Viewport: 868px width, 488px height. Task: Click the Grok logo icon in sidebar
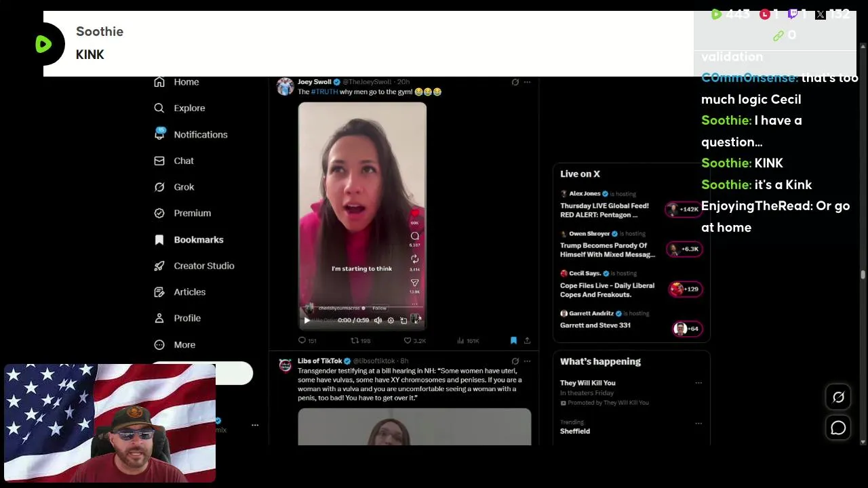[x=159, y=187]
